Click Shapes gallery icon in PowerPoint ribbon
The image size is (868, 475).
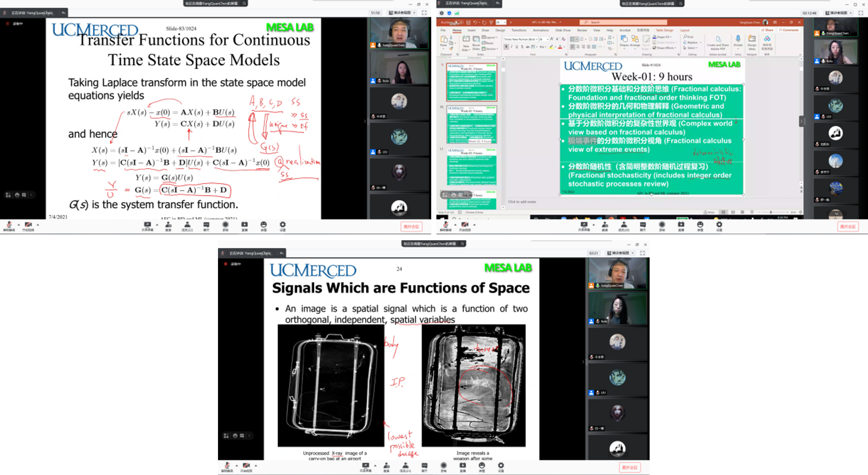(624, 39)
